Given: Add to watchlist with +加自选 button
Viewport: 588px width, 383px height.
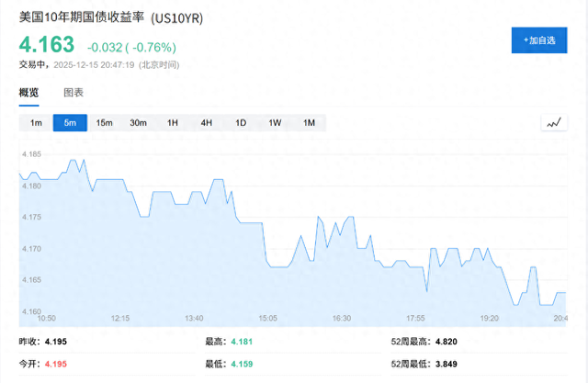Looking at the screenshot, I should point(539,40).
